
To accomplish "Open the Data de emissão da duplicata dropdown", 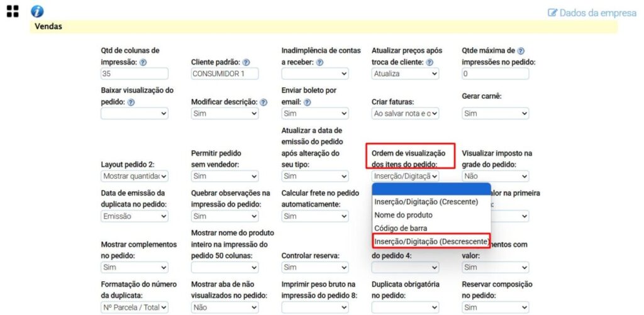I will (x=135, y=216).
